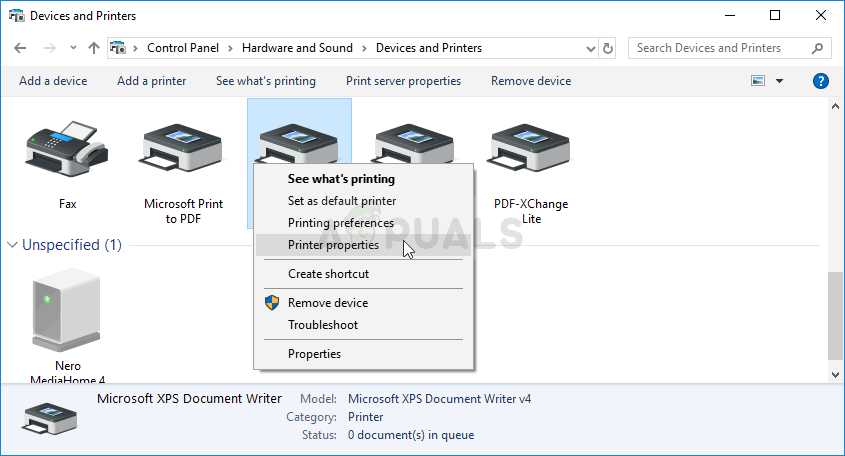Collapse the Unspecified (1) group
Viewport: 845px width, 456px height.
12,245
